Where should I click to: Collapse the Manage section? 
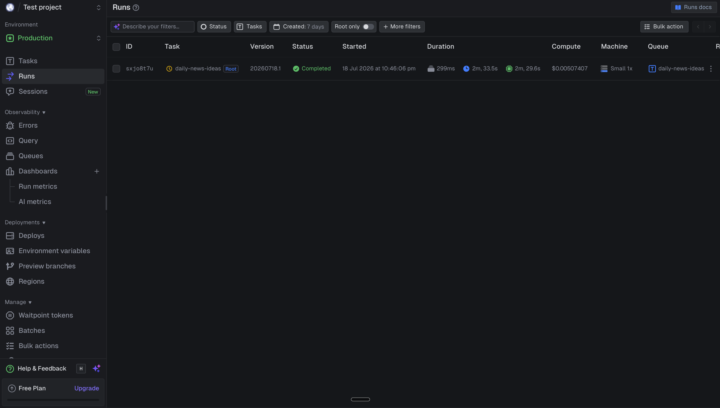[18, 302]
